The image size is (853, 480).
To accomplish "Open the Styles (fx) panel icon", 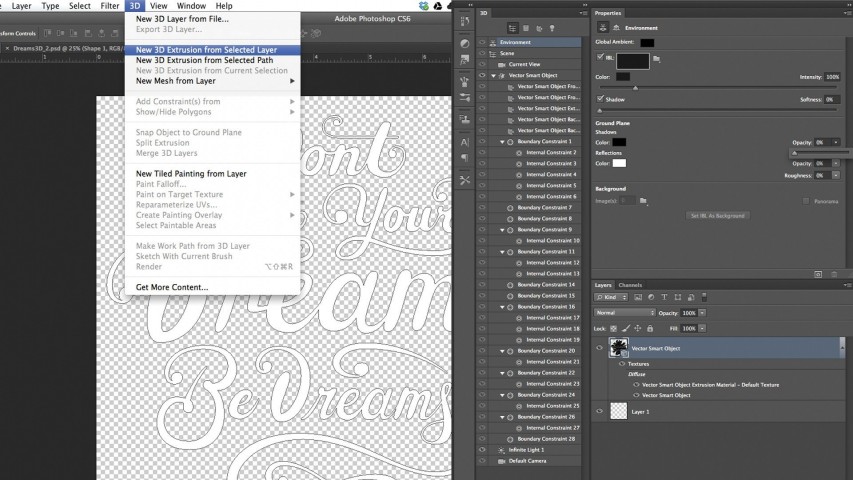I will (465, 59).
